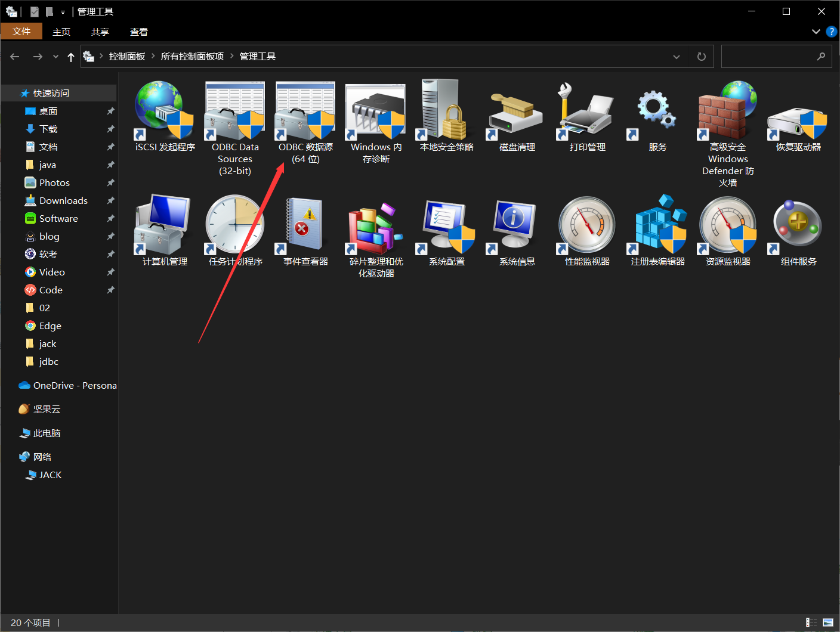Screen dimensions: 840x632
Task: Click the Help question mark icon
Action: (832, 32)
